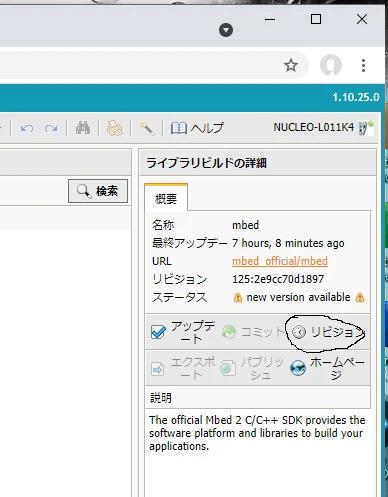Screen dimensions: 388x497
Task: Click the dark circular dropdown arrow in title bar
Action: click(226, 30)
